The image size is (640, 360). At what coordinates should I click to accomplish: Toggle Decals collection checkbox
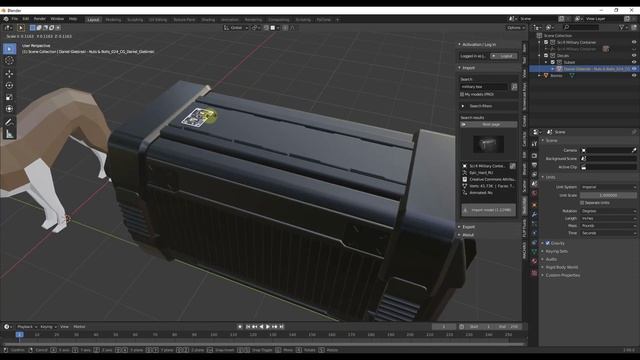(x=546, y=56)
